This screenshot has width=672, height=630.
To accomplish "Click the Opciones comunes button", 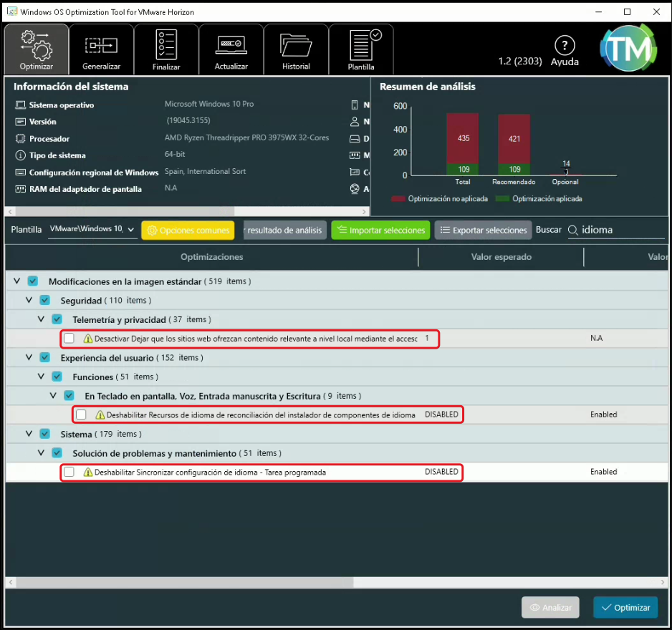I will [189, 230].
